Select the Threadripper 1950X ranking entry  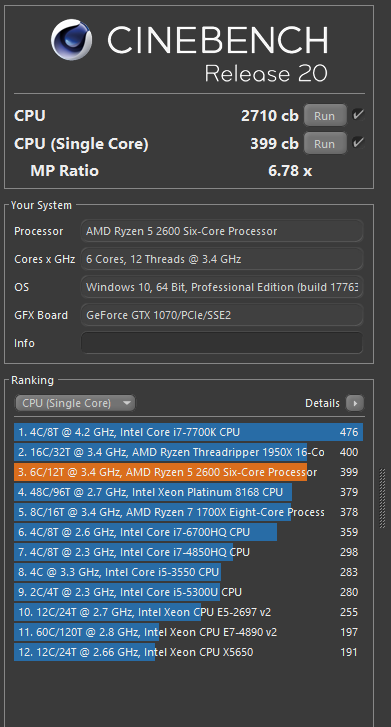click(x=188, y=452)
